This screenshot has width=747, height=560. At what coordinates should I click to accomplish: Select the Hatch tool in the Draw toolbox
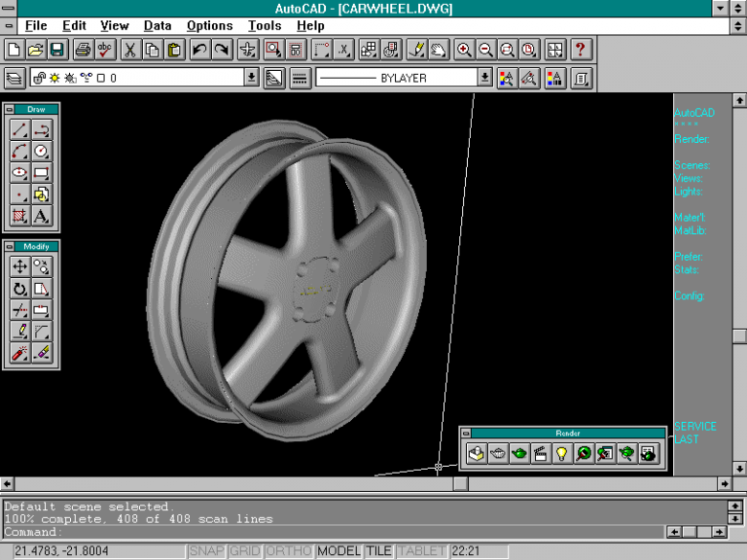click(x=20, y=216)
